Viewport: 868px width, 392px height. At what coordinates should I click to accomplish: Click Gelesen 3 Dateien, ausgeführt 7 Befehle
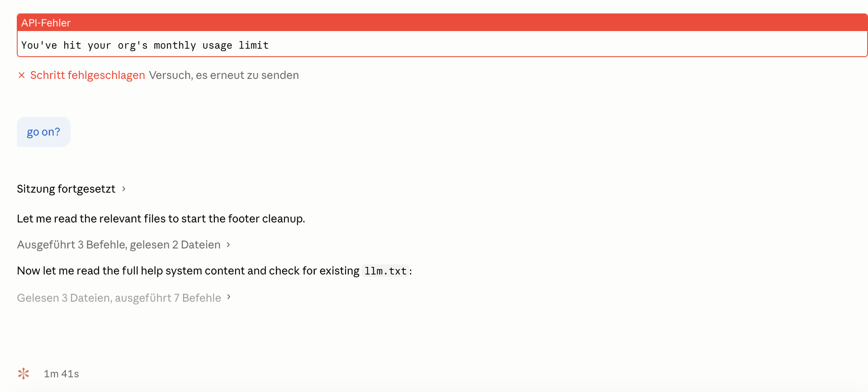pos(119,298)
